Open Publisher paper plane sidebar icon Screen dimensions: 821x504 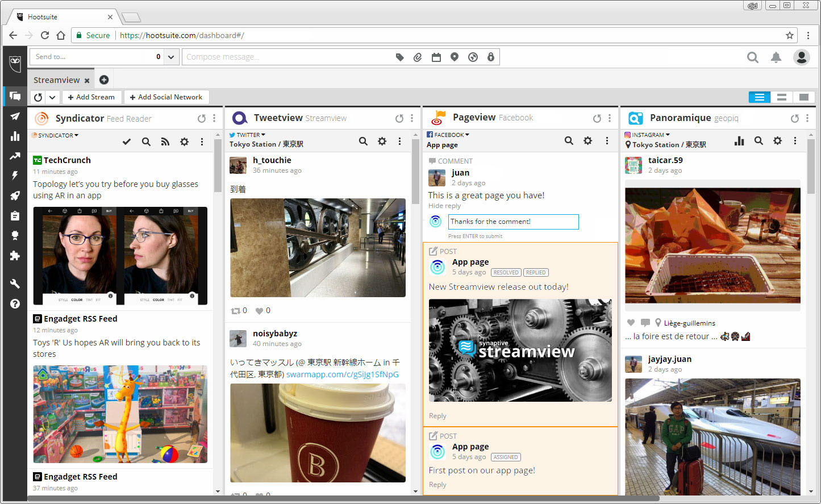[15, 116]
